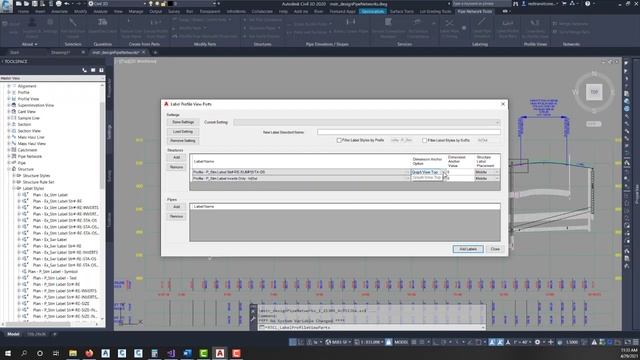
Task: Open Windows taskbar search
Action: [x=24, y=353]
